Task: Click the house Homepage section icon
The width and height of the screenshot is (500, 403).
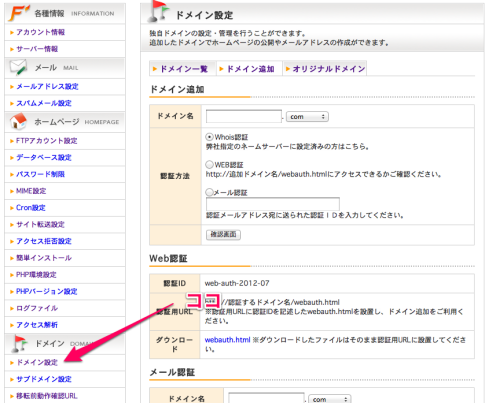Action: click(18, 121)
